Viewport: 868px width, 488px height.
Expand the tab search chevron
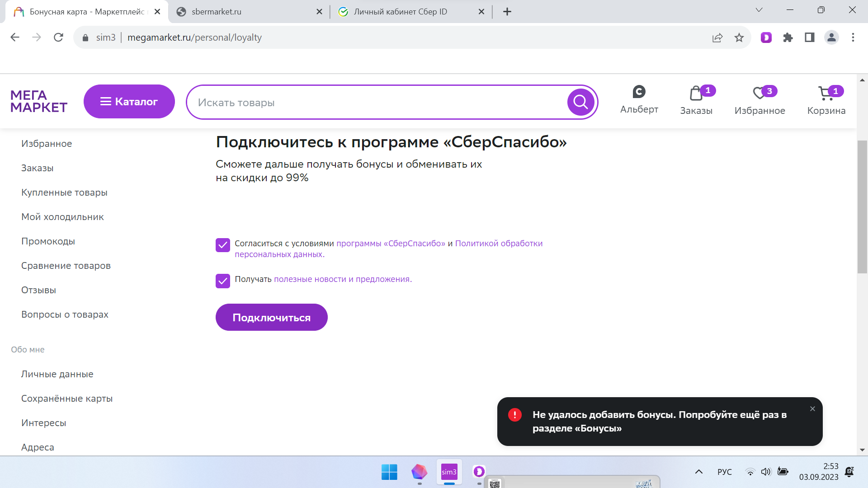click(759, 10)
